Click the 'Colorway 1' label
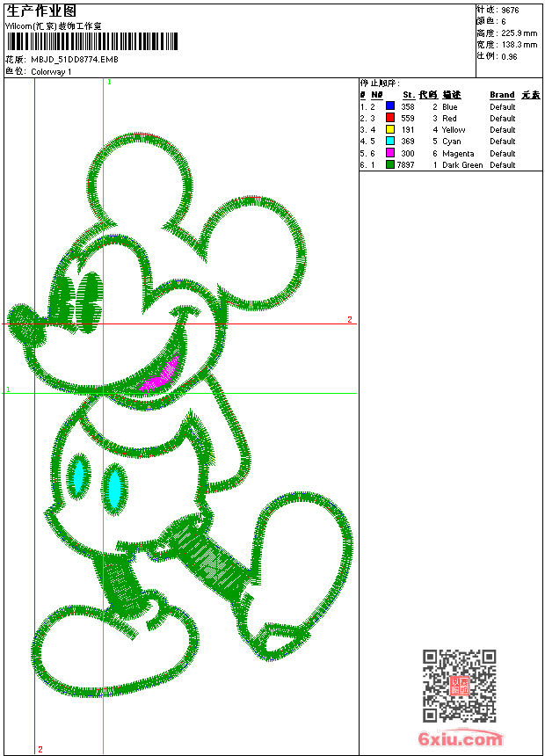545x756 pixels. pyautogui.click(x=51, y=72)
